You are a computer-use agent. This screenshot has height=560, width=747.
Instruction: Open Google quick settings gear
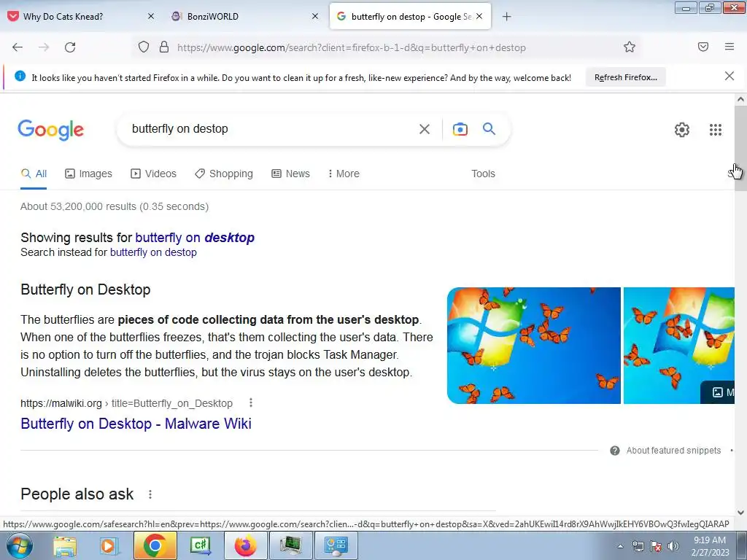682,130
